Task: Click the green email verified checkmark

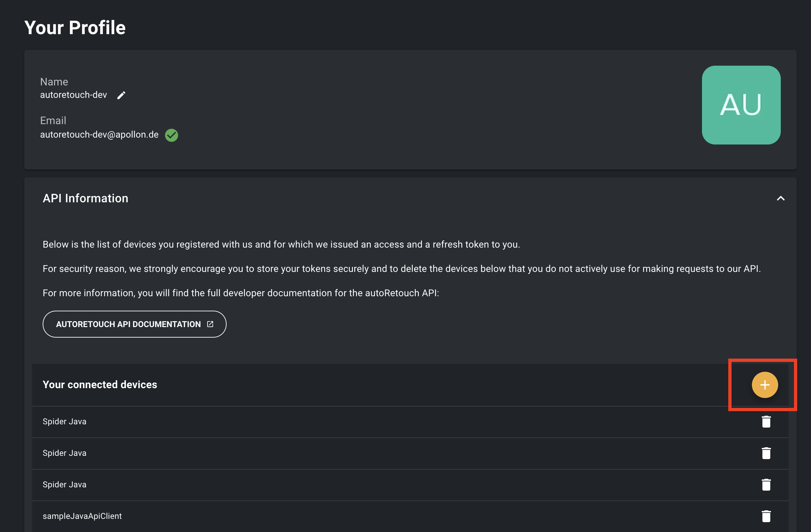Action: tap(171, 135)
